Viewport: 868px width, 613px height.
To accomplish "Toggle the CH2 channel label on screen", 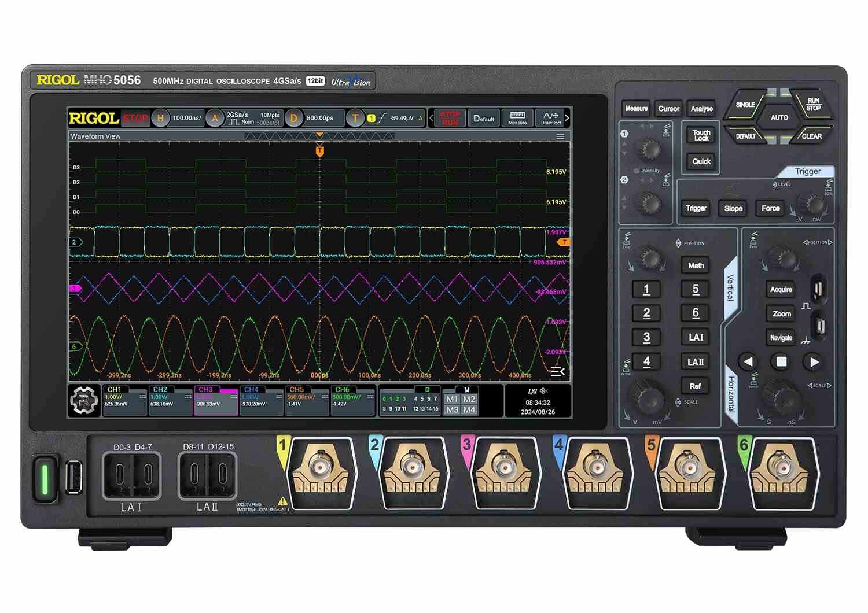I will [171, 400].
